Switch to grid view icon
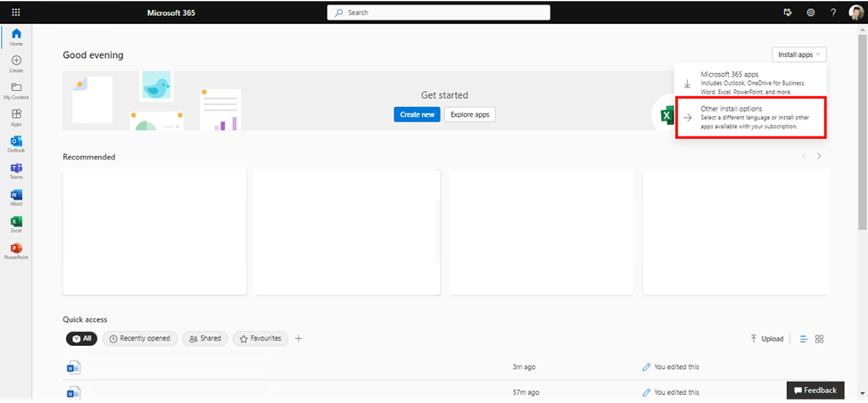The height and width of the screenshot is (403, 868). tap(819, 339)
